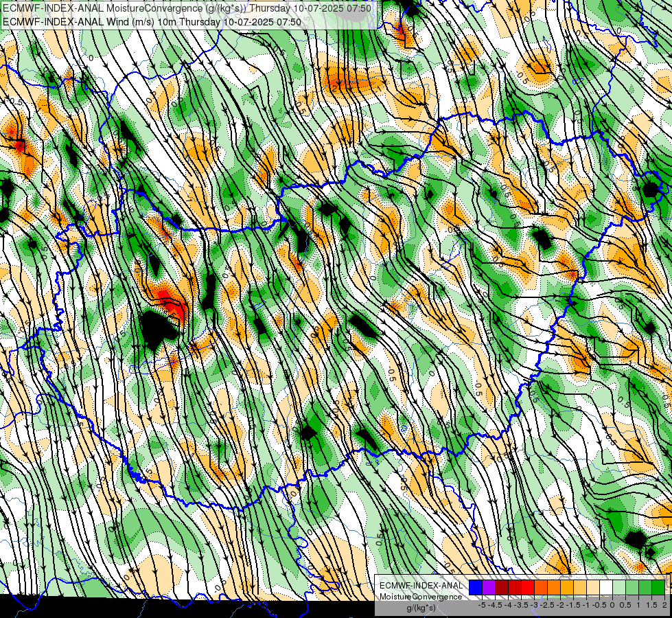Click the darkest green legend swatch
Image resolution: width=672 pixels, height=618 pixels.
658,587
